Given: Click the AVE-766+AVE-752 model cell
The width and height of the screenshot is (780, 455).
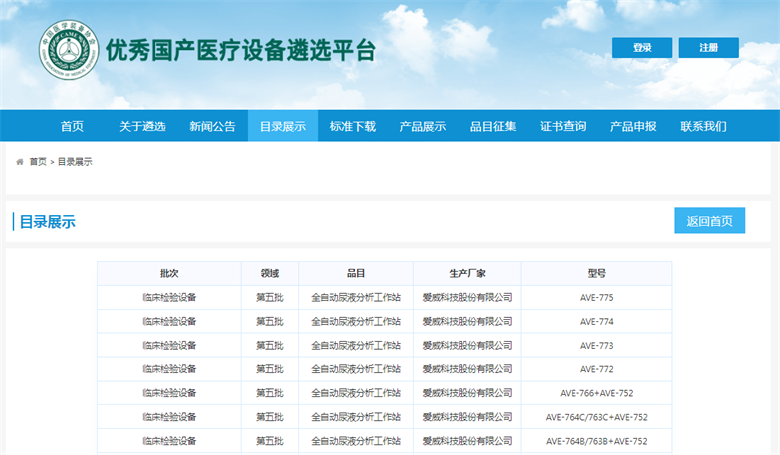Looking at the screenshot, I should pyautogui.click(x=596, y=393).
